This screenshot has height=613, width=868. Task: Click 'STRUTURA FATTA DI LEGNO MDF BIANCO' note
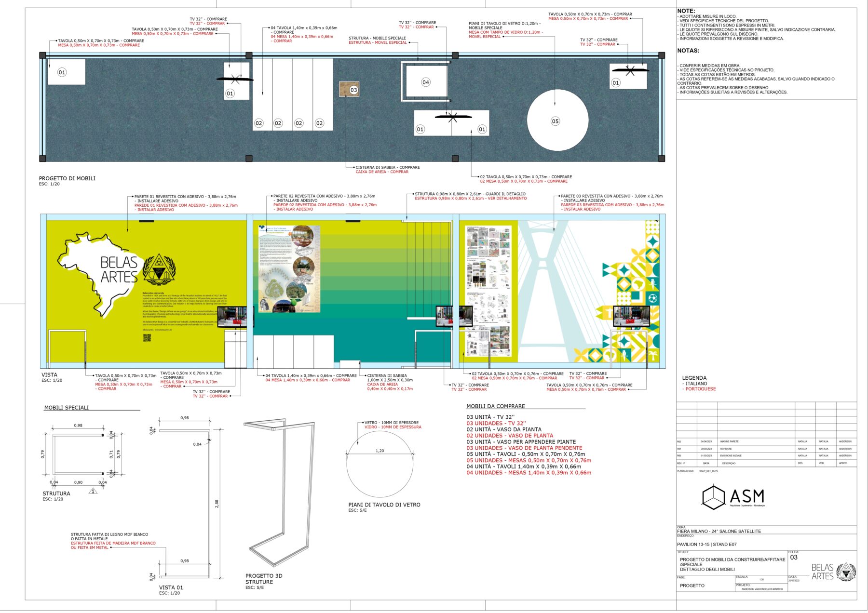109,534
